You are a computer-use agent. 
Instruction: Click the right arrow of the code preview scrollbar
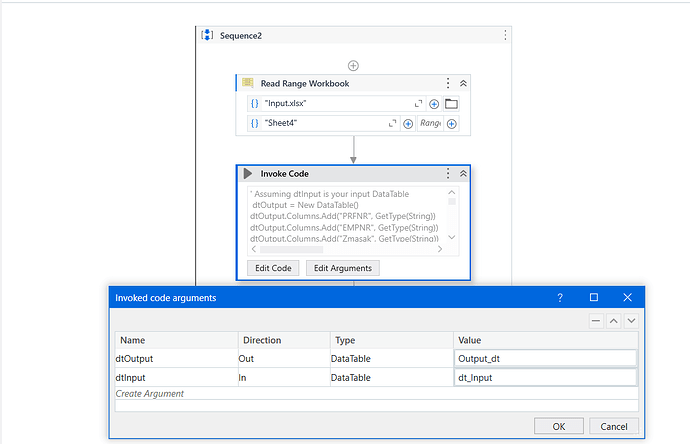440,249
